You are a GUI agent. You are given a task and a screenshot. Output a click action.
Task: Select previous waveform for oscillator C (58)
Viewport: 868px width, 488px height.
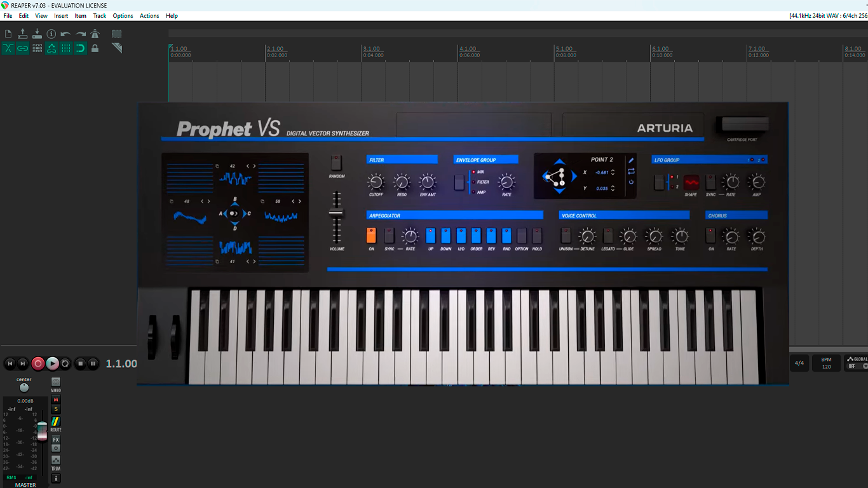[x=293, y=201]
